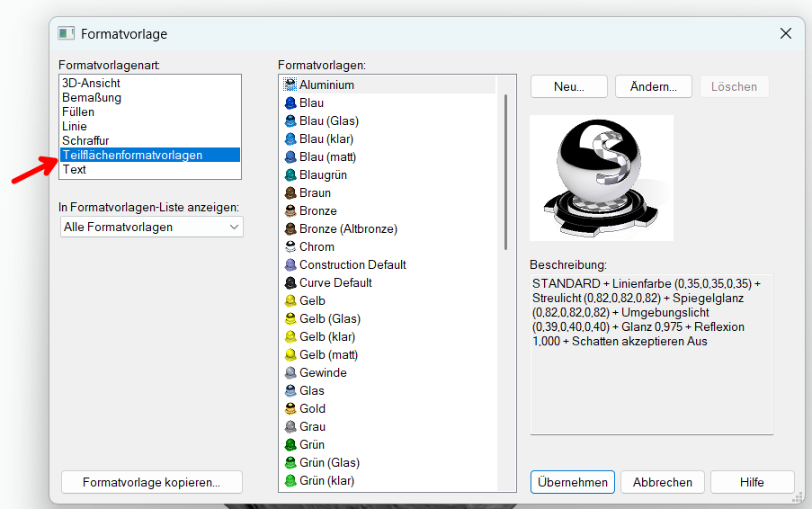Select the Braun list entry text
Viewport: 812px width, 509px height.
click(x=315, y=193)
